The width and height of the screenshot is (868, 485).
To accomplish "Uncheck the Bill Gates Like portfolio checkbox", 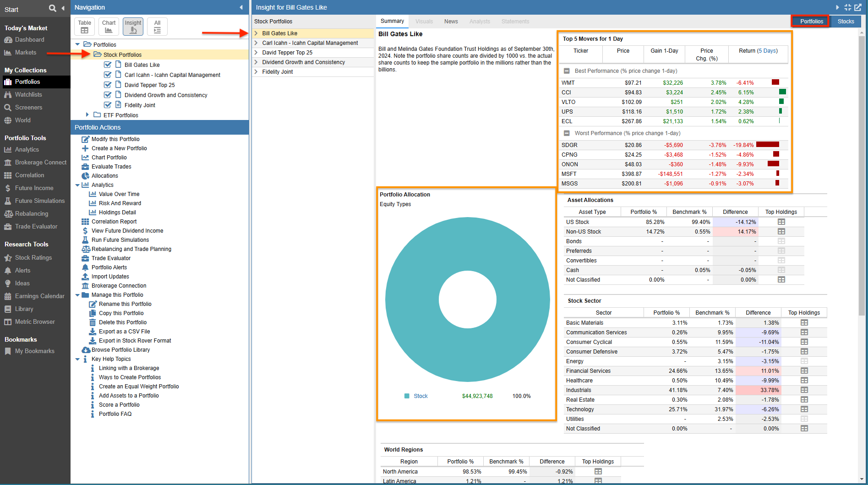I will [x=108, y=65].
